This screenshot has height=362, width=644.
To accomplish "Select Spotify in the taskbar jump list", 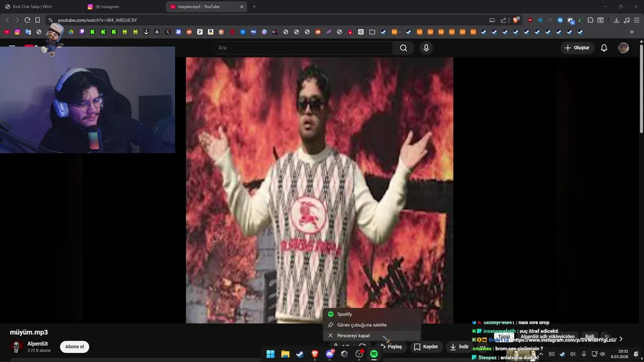I will pyautogui.click(x=371, y=314).
